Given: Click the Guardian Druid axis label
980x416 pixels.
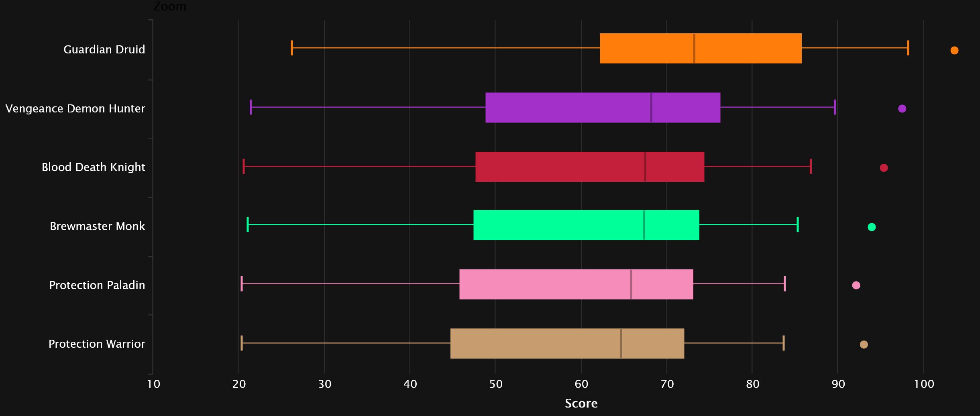Looking at the screenshot, I should [x=104, y=50].
